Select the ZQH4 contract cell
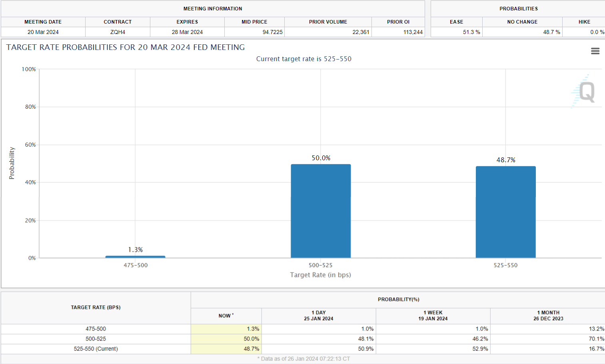The height and width of the screenshot is (364, 605). (x=118, y=32)
